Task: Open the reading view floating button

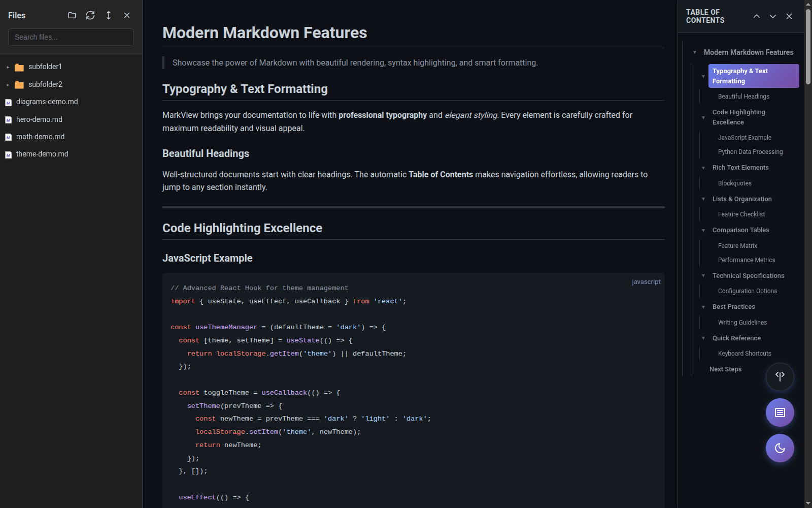Action: tap(780, 412)
